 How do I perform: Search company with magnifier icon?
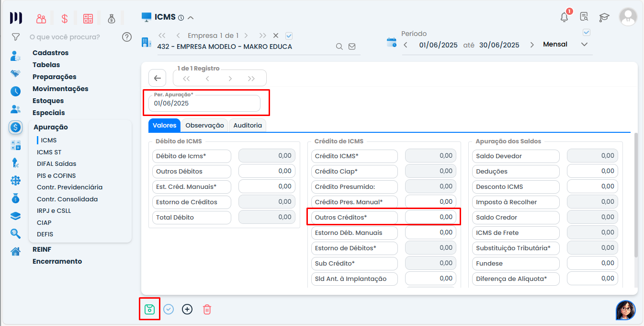[x=339, y=47]
